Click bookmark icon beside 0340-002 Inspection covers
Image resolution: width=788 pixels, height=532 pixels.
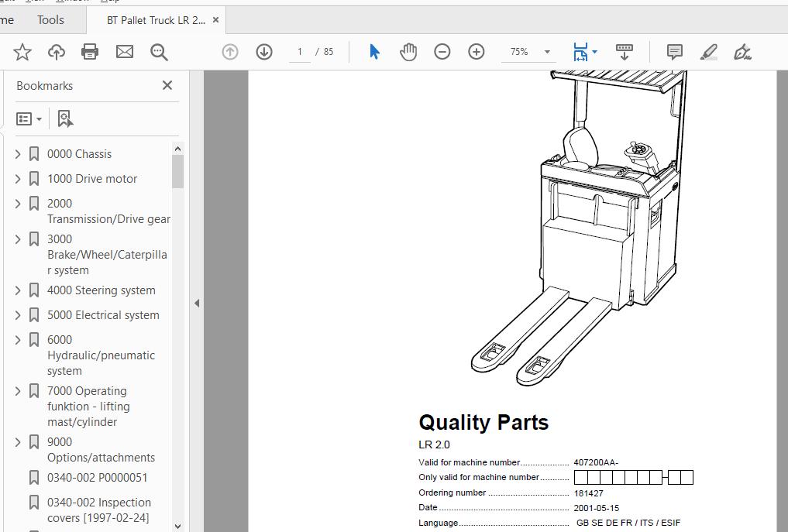(34, 503)
